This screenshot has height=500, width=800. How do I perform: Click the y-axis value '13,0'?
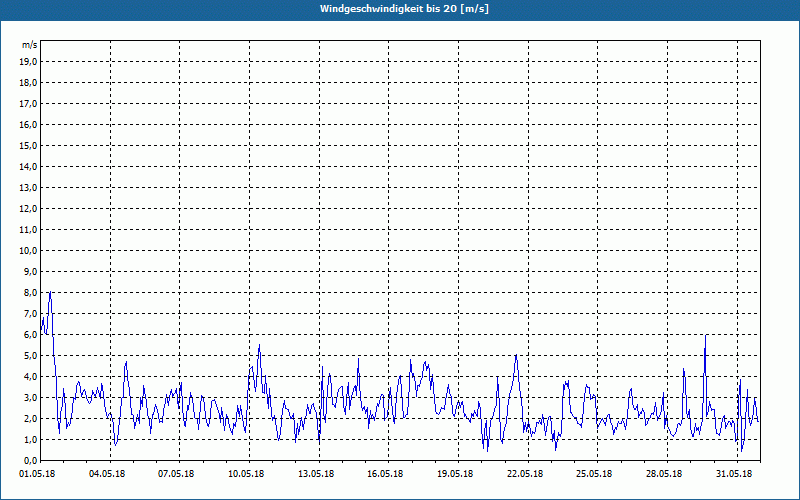[28, 188]
